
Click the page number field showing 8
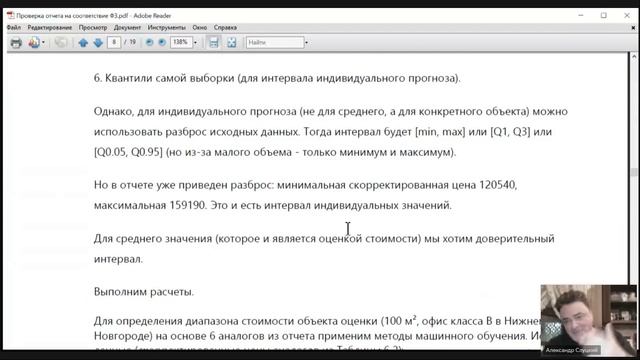coord(114,42)
